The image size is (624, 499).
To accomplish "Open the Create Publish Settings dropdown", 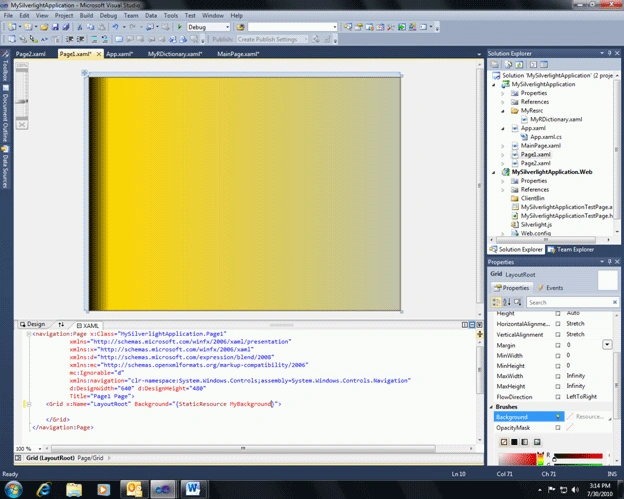I will click(306, 39).
